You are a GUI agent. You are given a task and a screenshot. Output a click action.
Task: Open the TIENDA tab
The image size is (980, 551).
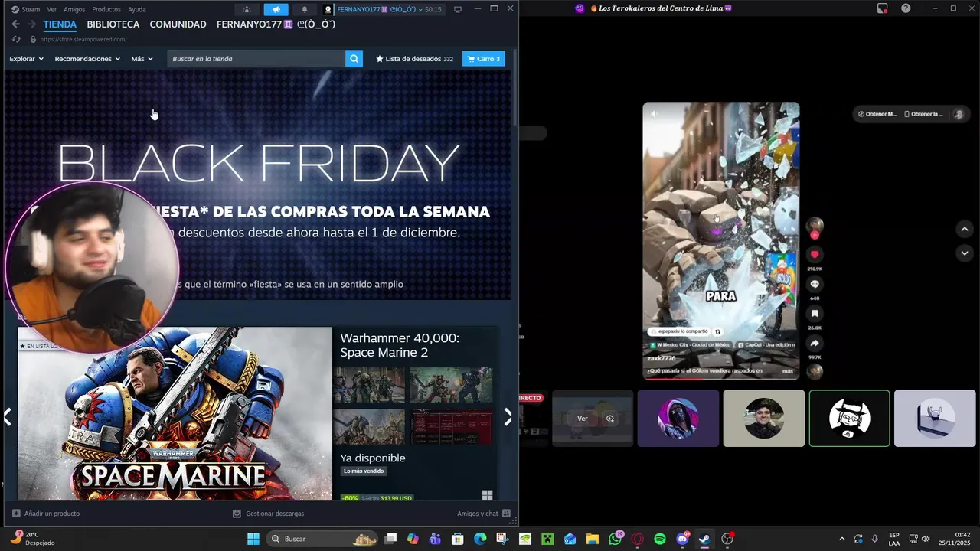(60, 24)
